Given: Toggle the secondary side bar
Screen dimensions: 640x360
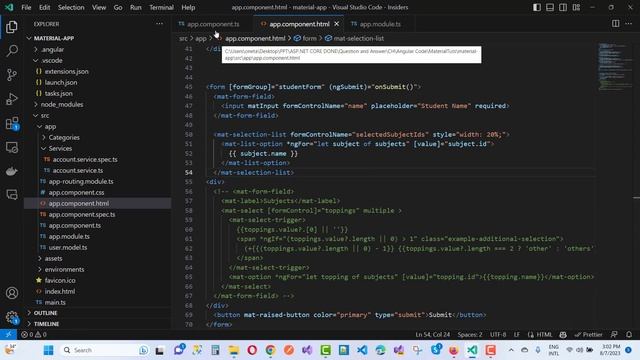Looking at the screenshot, I should [563, 7].
